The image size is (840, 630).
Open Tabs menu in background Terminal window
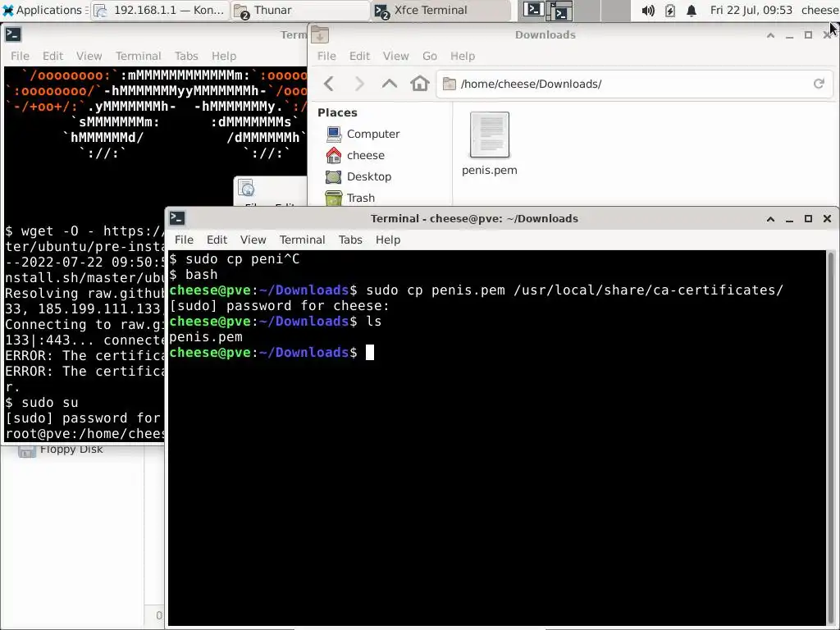[186, 56]
